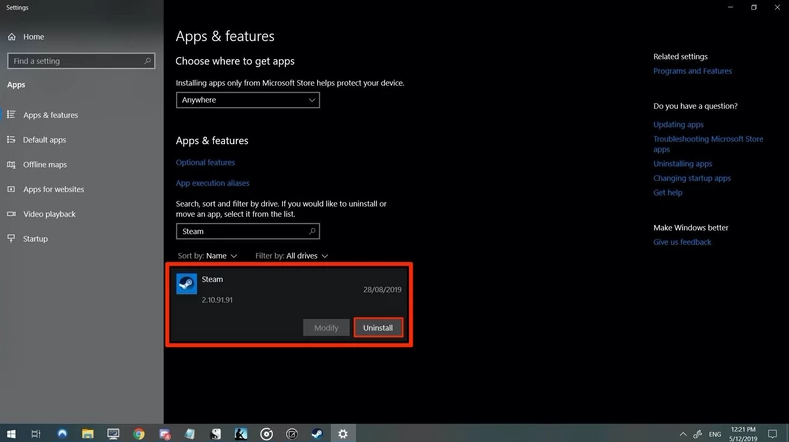Click the Steam app icon in list
The height and width of the screenshot is (442, 789).
(x=186, y=283)
